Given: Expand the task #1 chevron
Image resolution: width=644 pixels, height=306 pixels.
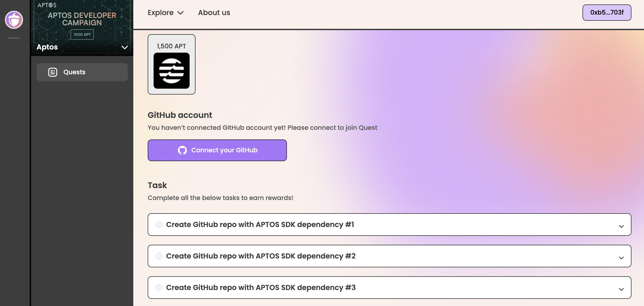Looking at the screenshot, I should [621, 226].
